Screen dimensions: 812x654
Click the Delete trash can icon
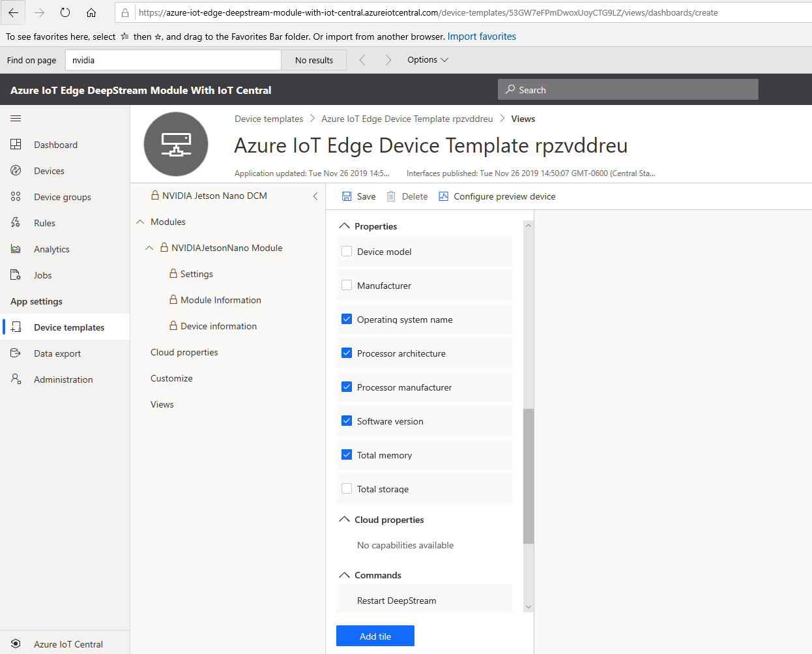(391, 196)
